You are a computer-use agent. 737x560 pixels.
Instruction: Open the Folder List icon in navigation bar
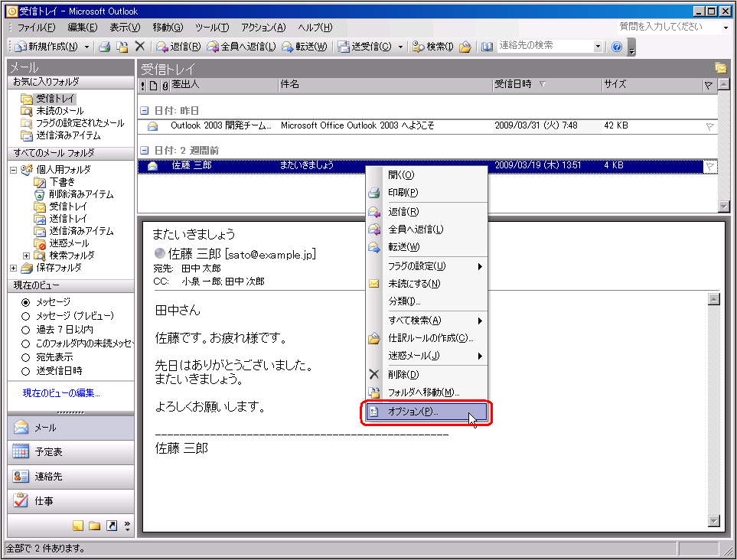pos(94,526)
